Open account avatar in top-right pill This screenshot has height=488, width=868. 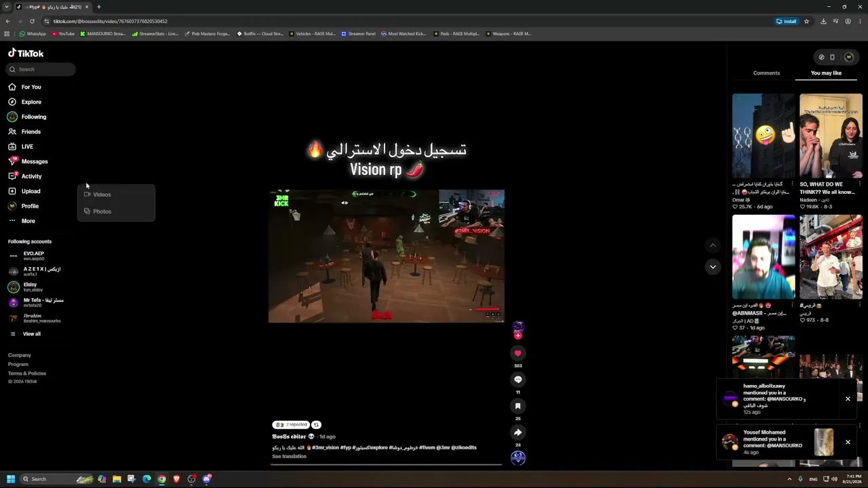[x=848, y=57]
